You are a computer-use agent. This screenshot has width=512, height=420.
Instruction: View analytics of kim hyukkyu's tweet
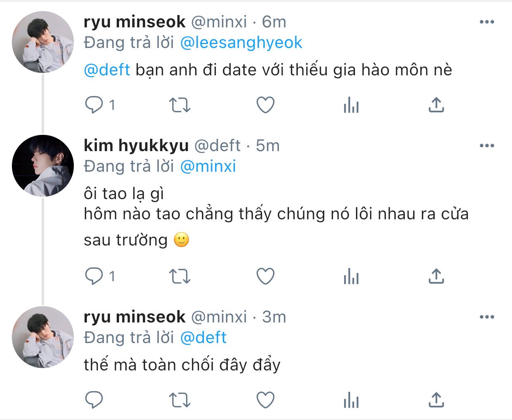point(351,277)
